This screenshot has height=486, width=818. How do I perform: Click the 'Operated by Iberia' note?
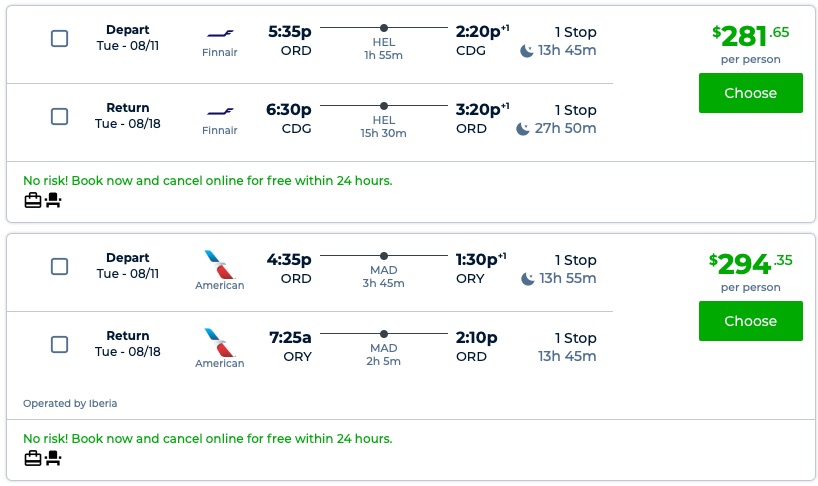point(70,404)
